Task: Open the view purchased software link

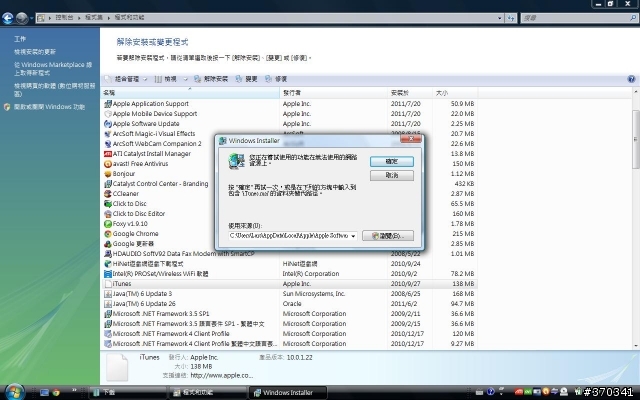Action: coord(55,90)
